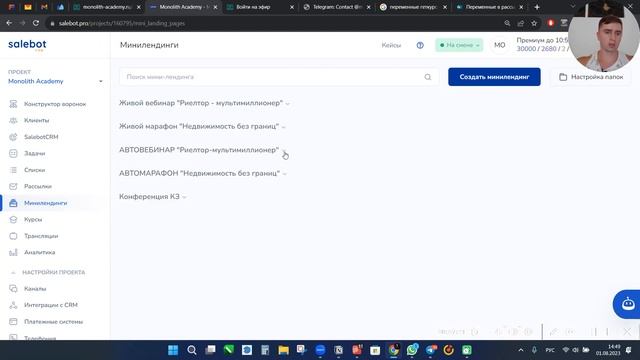The image size is (640, 360).
Task: Open Windows taskbar search
Action: (x=191, y=350)
